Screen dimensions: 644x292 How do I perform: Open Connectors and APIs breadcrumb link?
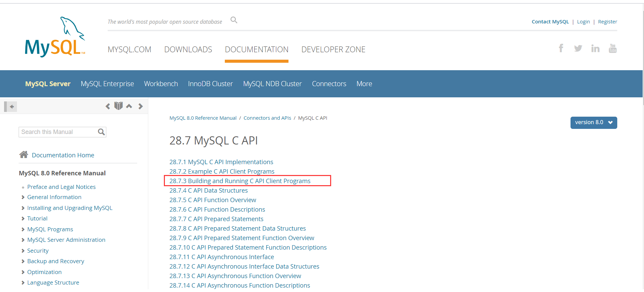[267, 118]
